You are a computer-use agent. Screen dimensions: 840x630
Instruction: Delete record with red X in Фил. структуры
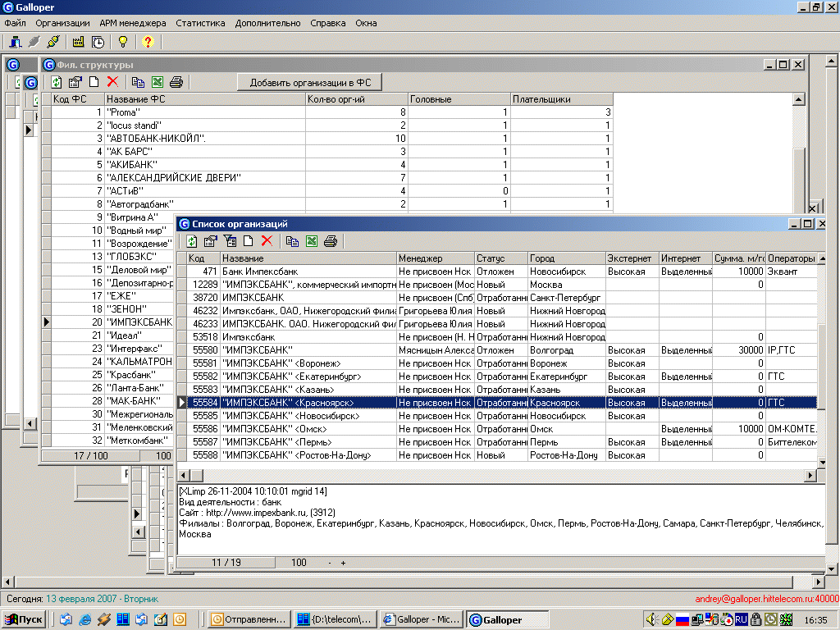pyautogui.click(x=112, y=82)
